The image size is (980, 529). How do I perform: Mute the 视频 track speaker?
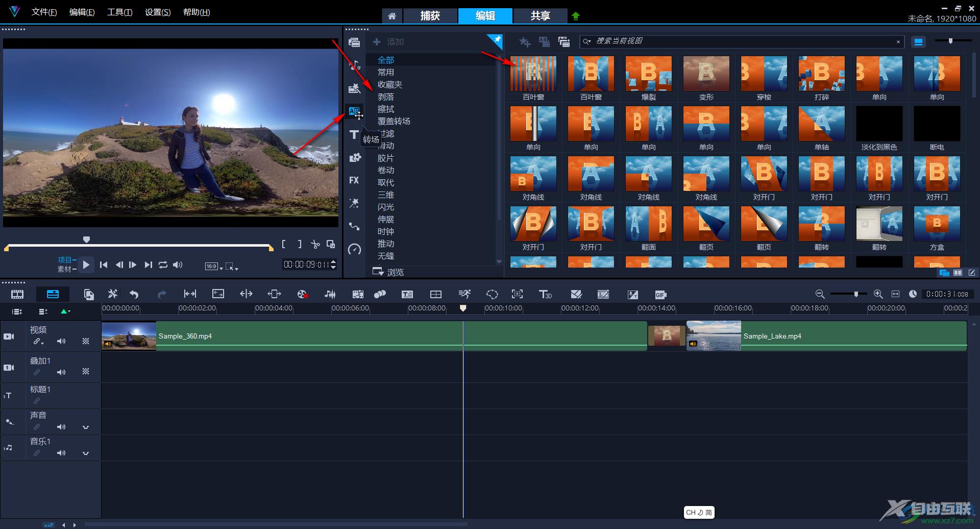61,341
